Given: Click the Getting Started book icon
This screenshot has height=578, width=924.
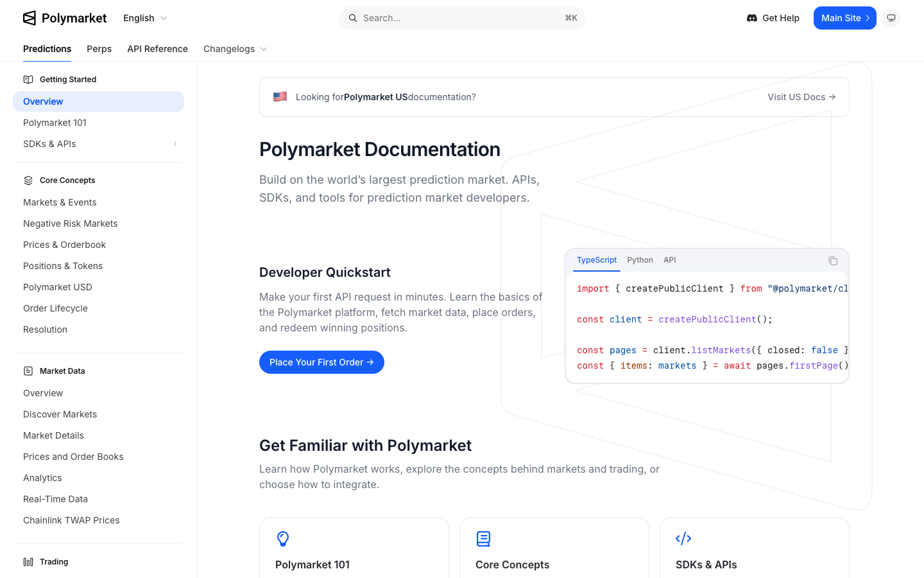Looking at the screenshot, I should click(x=28, y=80).
